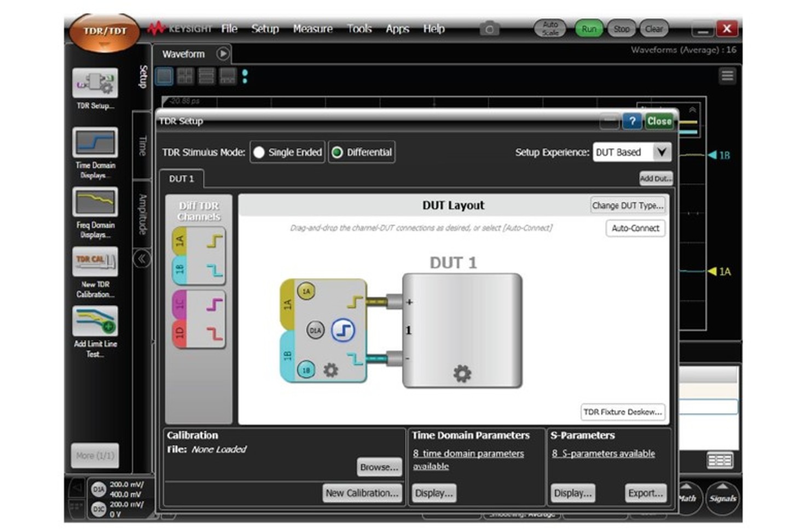Screen dimensions: 788x532
Task: Select Diff TDR channel 1C tile
Action: click(199, 305)
